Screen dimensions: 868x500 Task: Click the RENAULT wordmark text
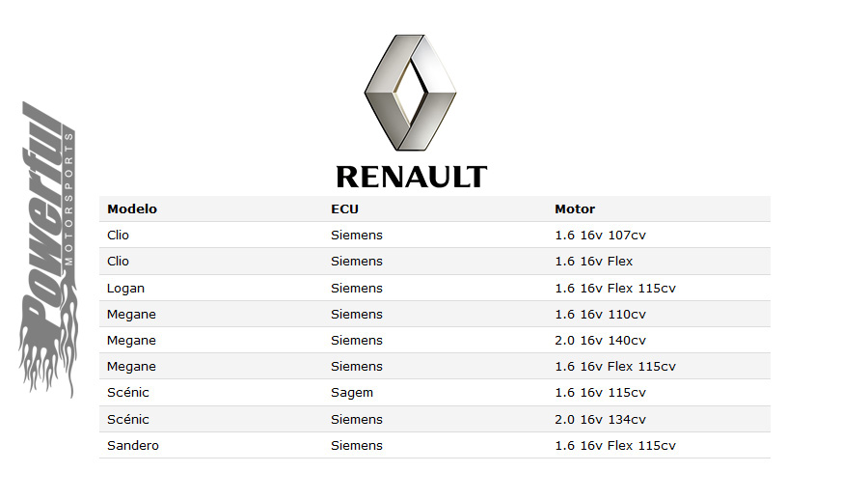[411, 178]
